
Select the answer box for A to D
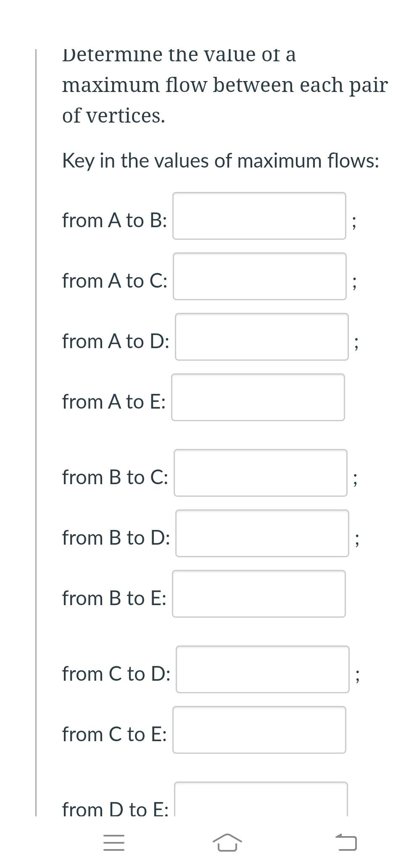click(x=262, y=337)
